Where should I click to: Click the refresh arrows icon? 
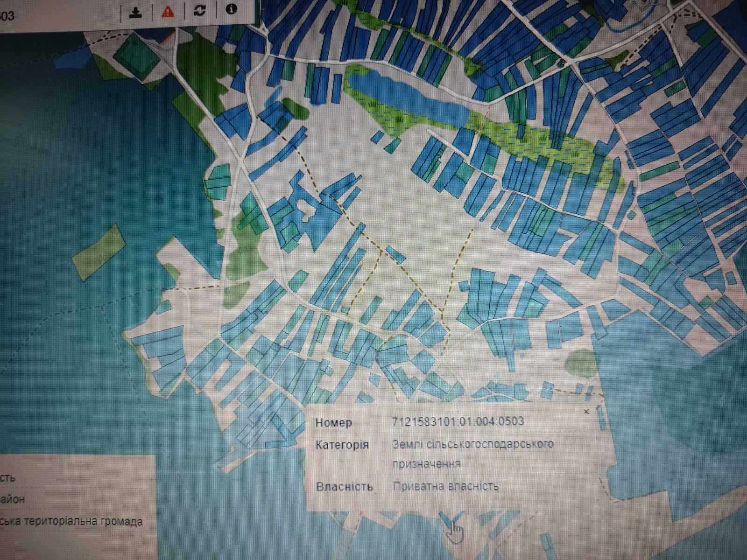click(200, 10)
